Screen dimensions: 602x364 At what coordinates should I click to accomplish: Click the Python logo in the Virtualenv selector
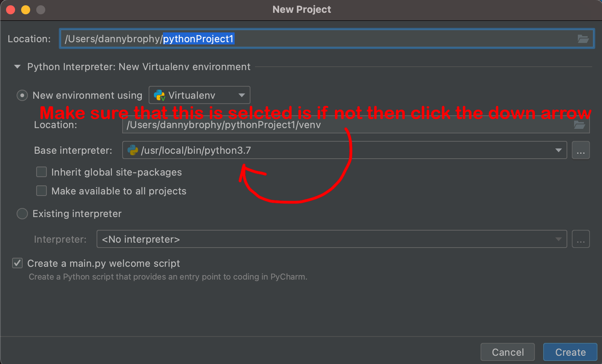tap(159, 95)
